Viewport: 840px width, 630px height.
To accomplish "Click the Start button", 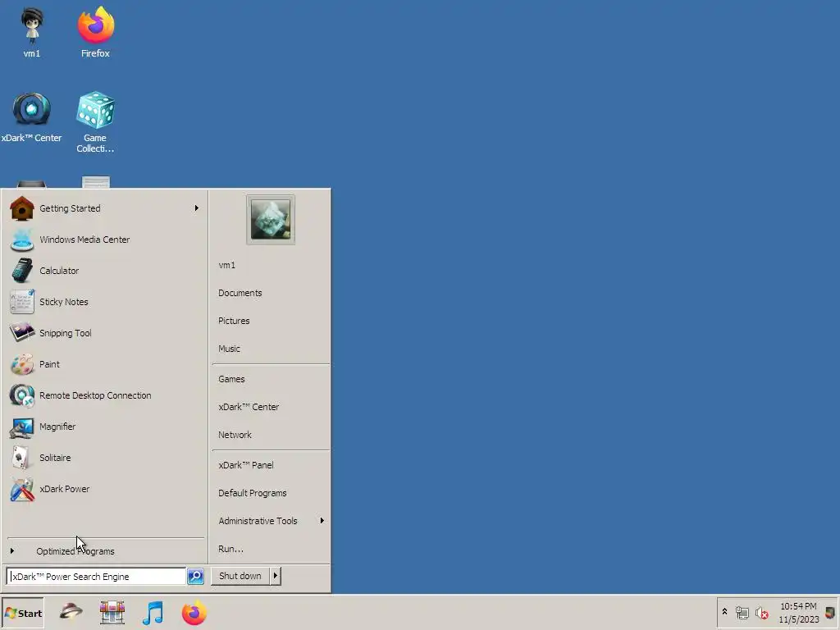I will pos(22,613).
